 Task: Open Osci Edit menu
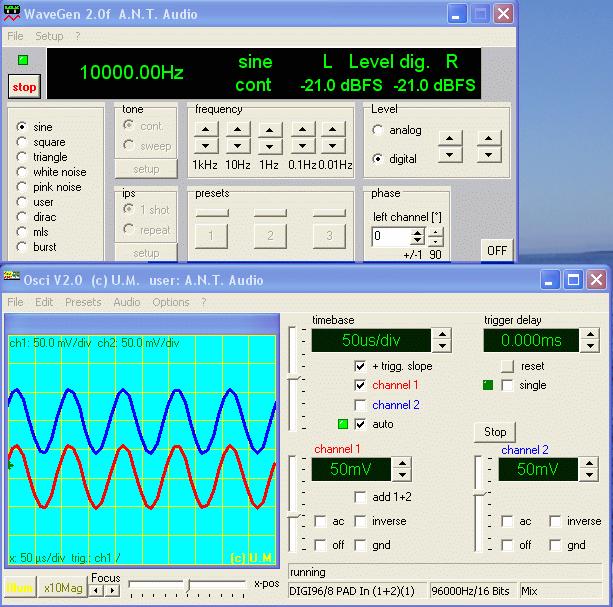44,302
